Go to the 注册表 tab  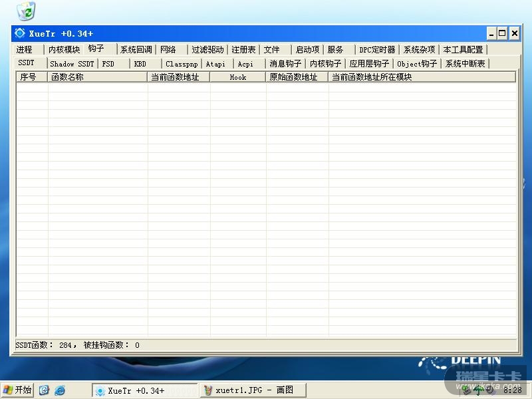(243, 49)
